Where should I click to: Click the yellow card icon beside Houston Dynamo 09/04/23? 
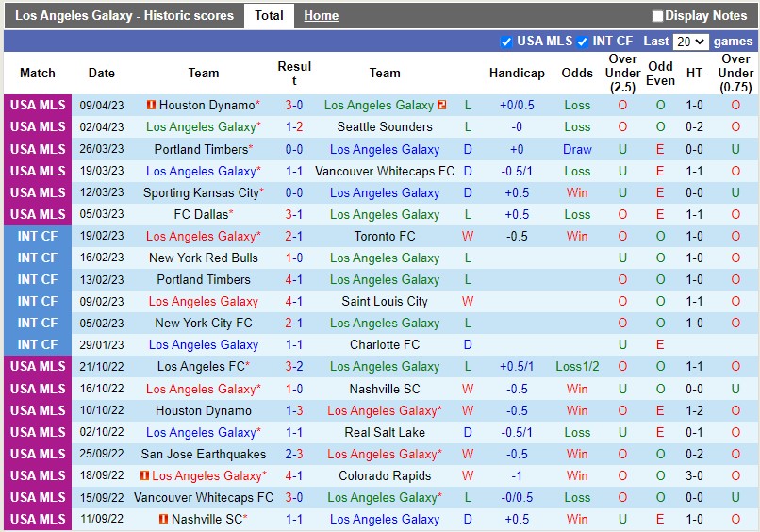(x=151, y=105)
